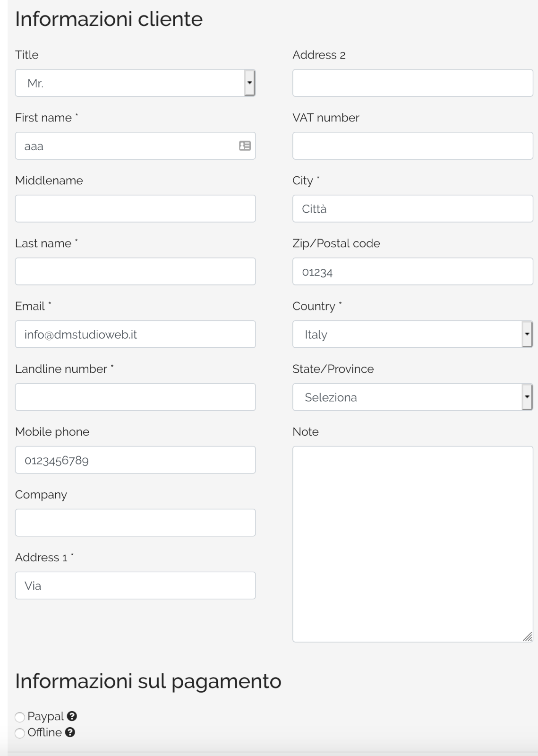Select the Offline payment option
This screenshot has height=756, width=538.
20,733
